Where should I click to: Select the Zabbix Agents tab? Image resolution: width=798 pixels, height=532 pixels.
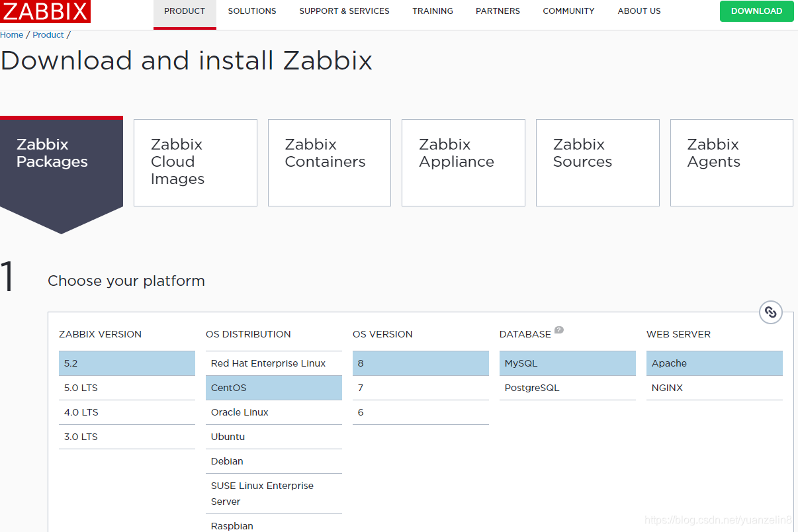pyautogui.click(x=731, y=163)
